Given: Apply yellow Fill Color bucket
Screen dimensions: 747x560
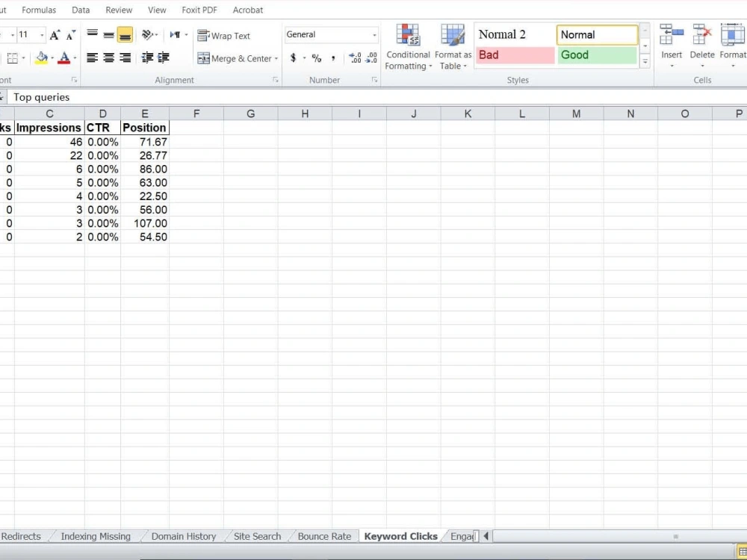Looking at the screenshot, I should click(x=41, y=58).
